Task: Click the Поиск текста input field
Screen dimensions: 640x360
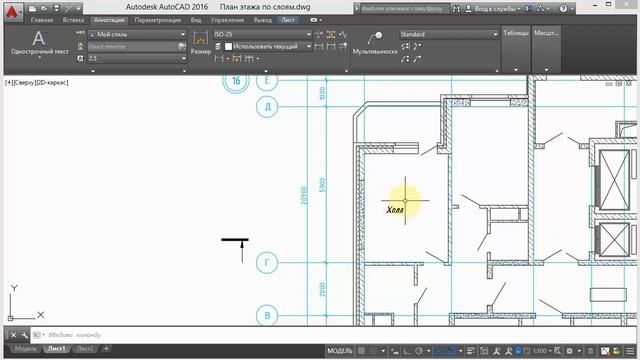Action: 132,47
